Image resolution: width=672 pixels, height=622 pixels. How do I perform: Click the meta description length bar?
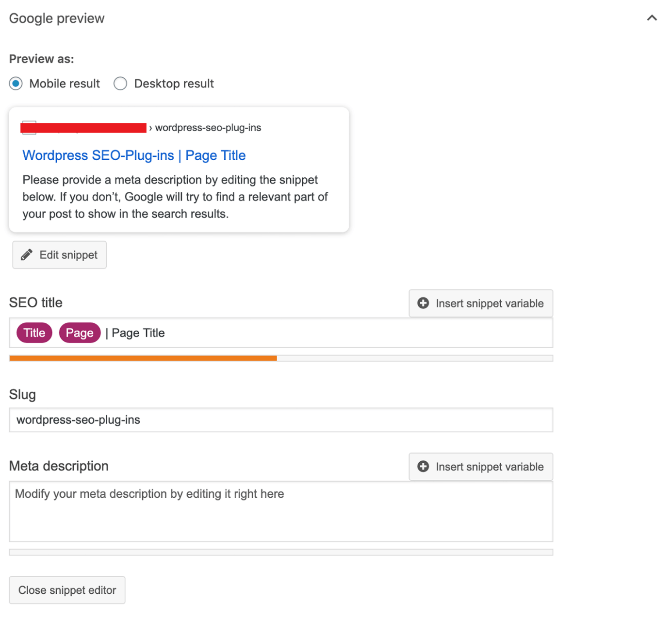(281, 553)
